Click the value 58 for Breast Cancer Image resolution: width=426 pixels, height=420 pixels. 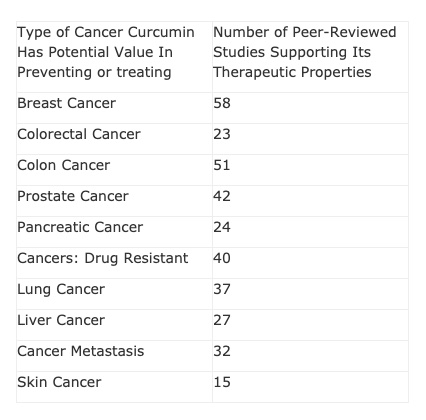click(222, 103)
